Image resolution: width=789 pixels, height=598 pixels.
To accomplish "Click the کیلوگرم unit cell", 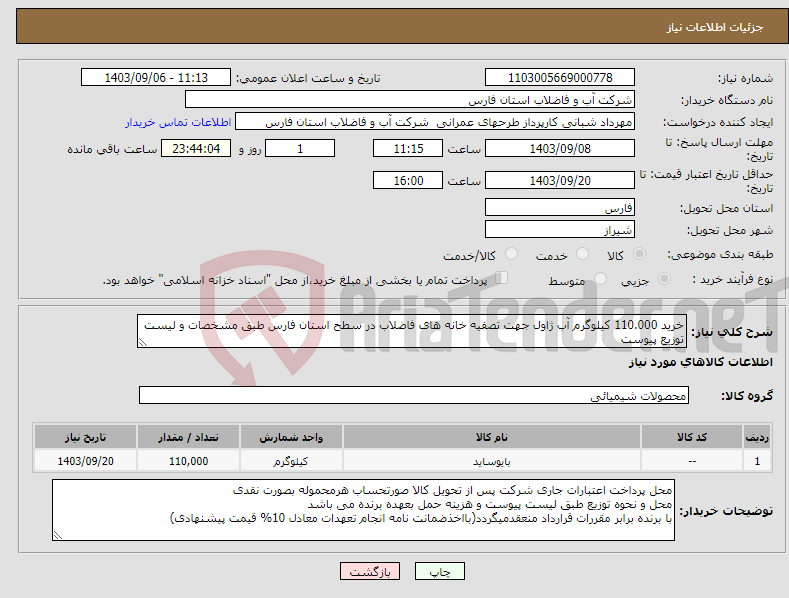I will (291, 461).
